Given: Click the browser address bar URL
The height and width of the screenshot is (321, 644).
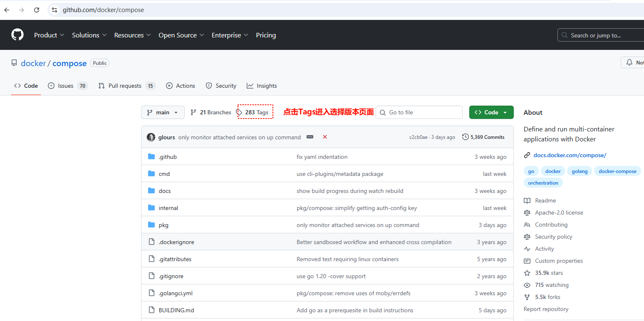Looking at the screenshot, I should [x=103, y=10].
